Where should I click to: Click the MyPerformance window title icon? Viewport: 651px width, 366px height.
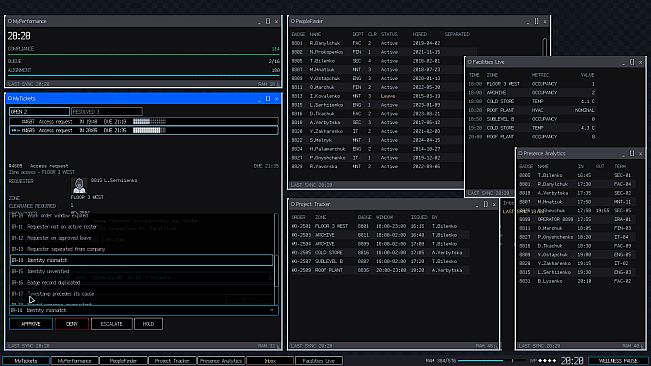(x=10, y=21)
